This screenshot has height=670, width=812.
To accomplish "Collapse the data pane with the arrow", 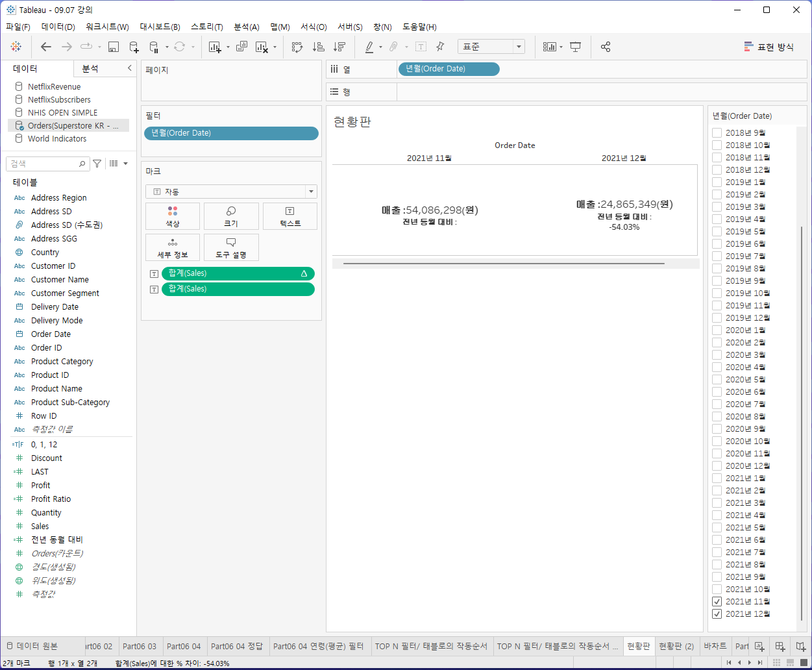I will tap(129, 68).
